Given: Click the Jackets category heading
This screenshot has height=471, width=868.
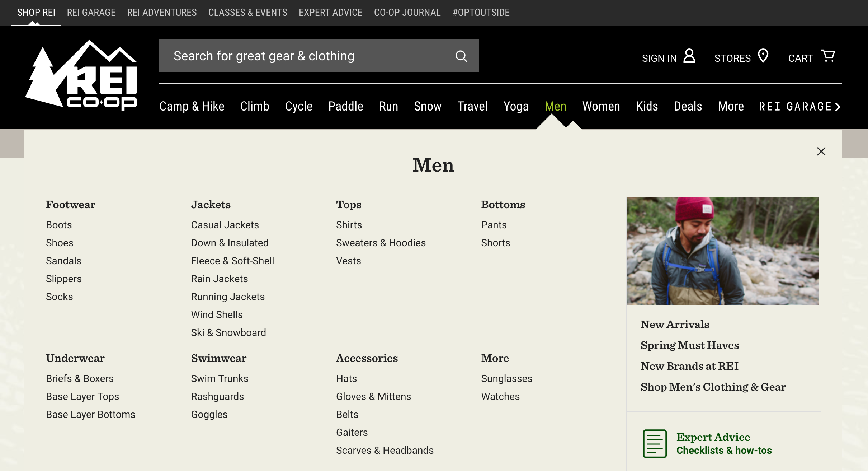Looking at the screenshot, I should point(211,205).
